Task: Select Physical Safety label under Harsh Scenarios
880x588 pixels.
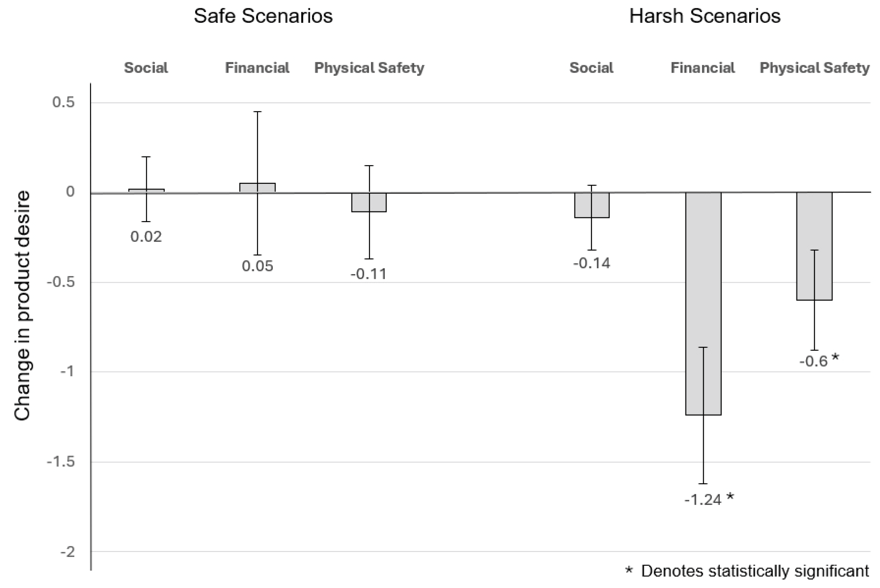Action: tap(814, 68)
